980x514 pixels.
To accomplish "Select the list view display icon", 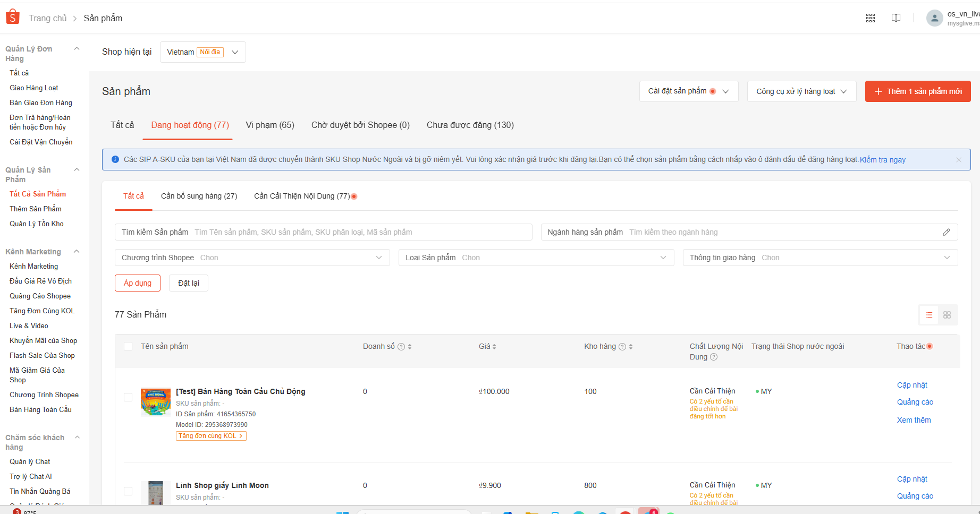I will point(928,315).
